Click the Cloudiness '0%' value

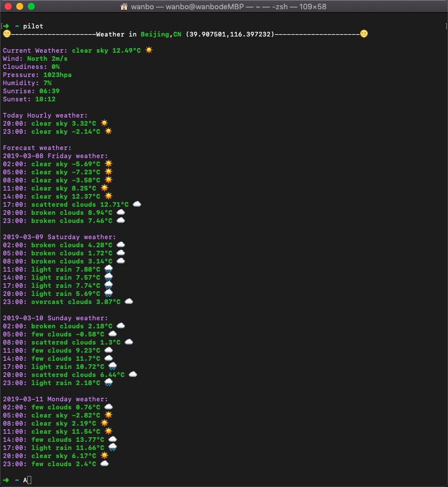pyautogui.click(x=56, y=67)
